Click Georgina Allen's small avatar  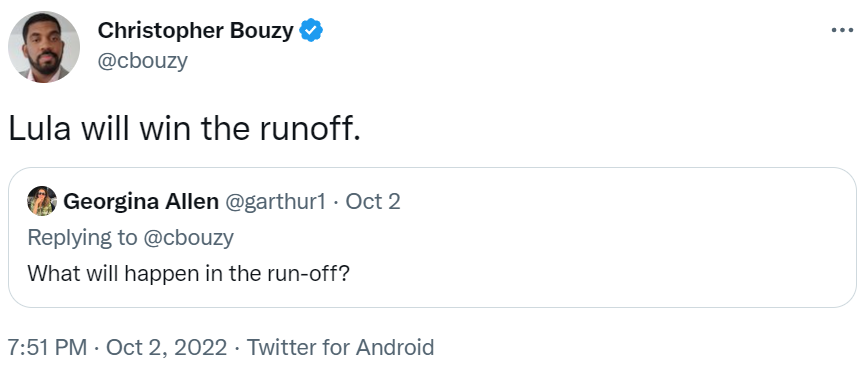tap(42, 201)
